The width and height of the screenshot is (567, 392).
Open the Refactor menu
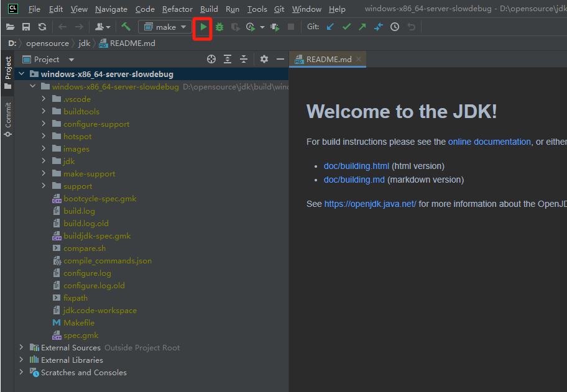point(177,9)
